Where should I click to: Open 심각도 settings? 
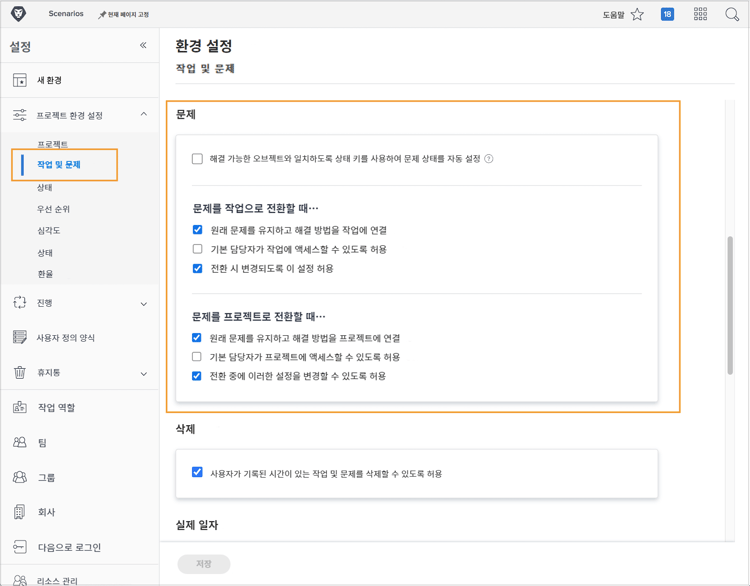48,231
